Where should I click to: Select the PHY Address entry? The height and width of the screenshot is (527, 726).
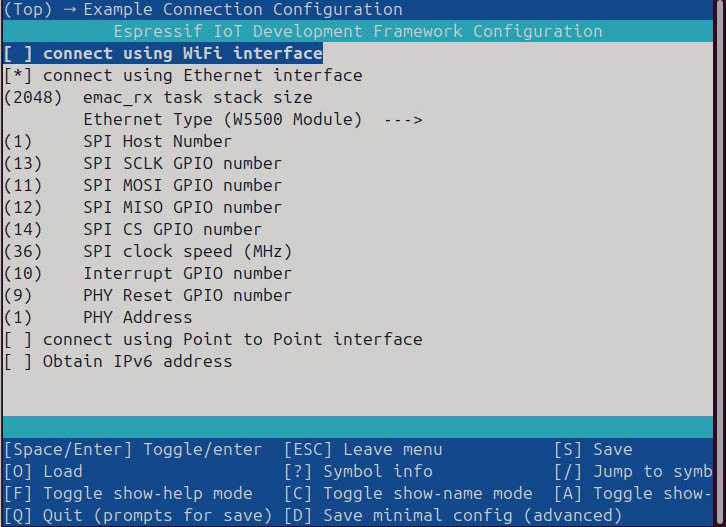coord(137,318)
